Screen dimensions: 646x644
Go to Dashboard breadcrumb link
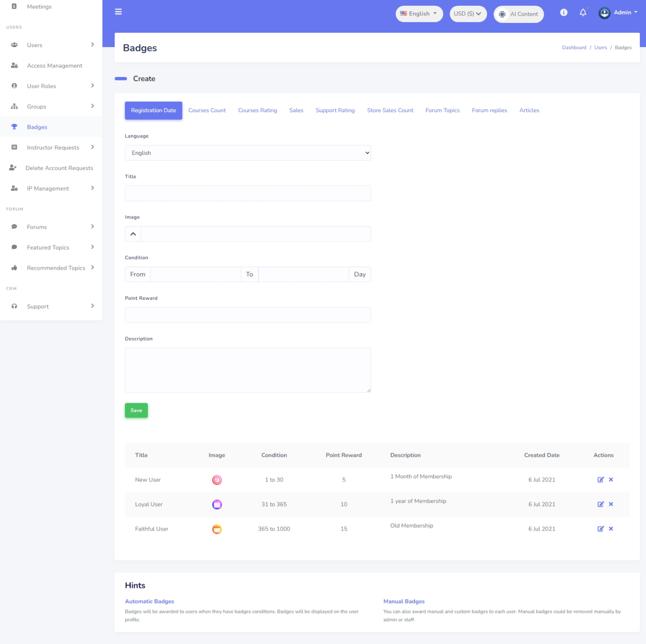(574, 48)
